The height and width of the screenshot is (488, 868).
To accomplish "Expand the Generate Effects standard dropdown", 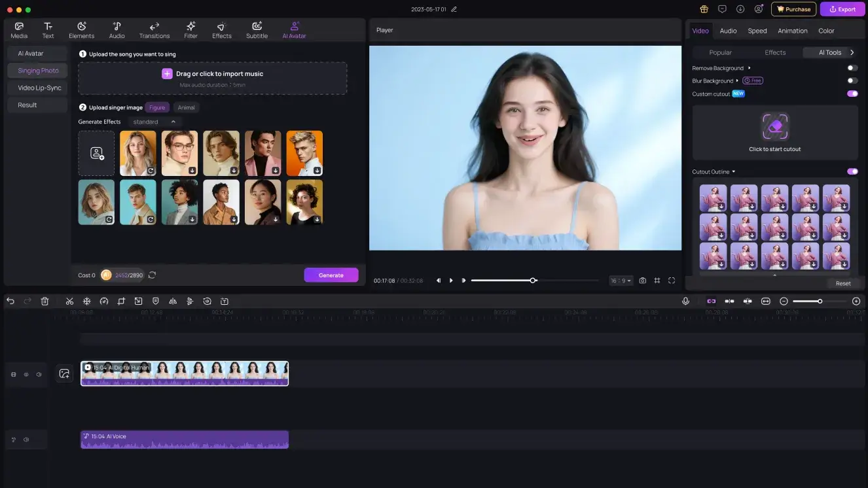I will [154, 122].
